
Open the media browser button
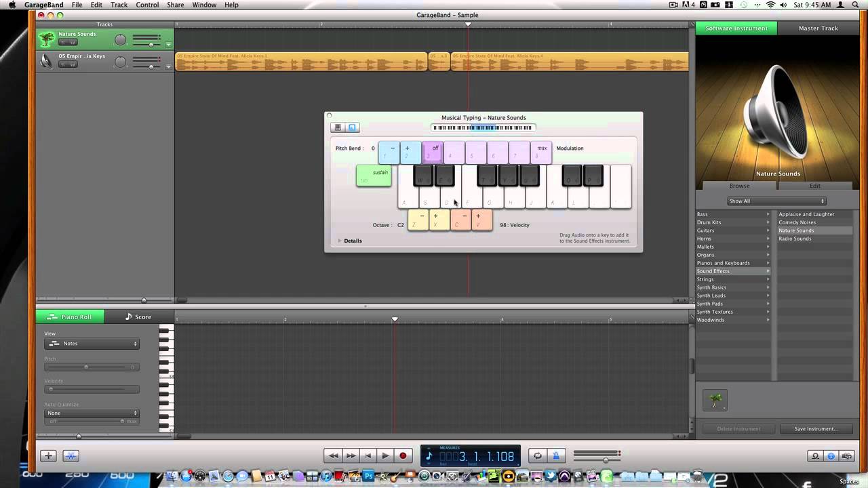[848, 456]
